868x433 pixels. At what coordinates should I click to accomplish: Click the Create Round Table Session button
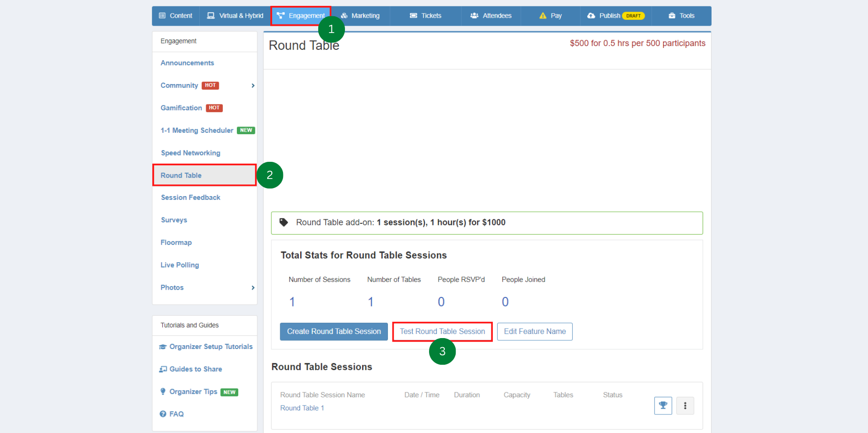[x=333, y=331]
